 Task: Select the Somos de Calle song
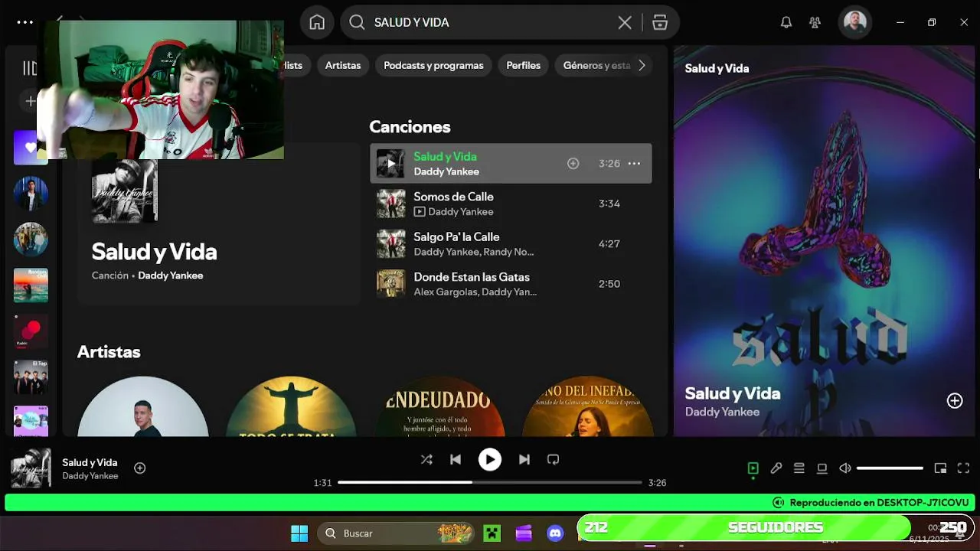click(511, 204)
